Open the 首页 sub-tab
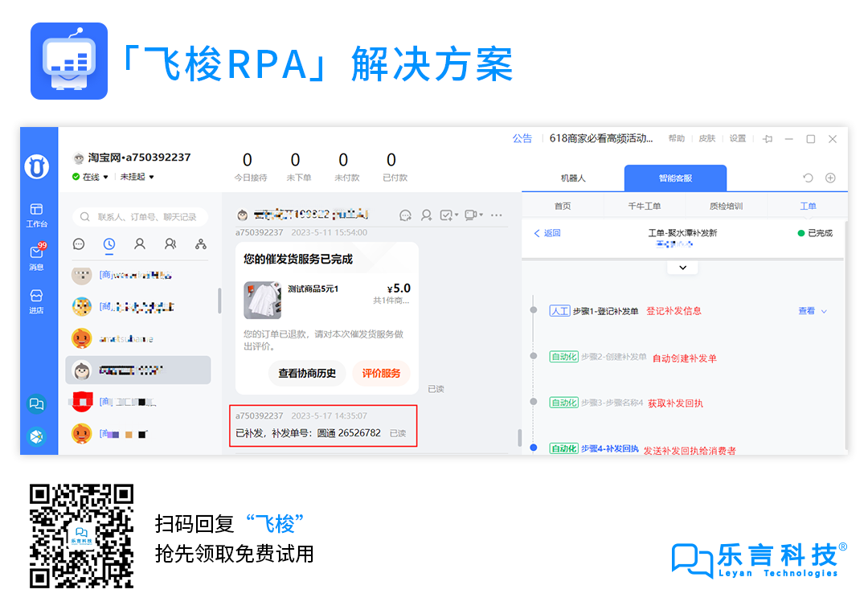This screenshot has width=868, height=614. (563, 206)
